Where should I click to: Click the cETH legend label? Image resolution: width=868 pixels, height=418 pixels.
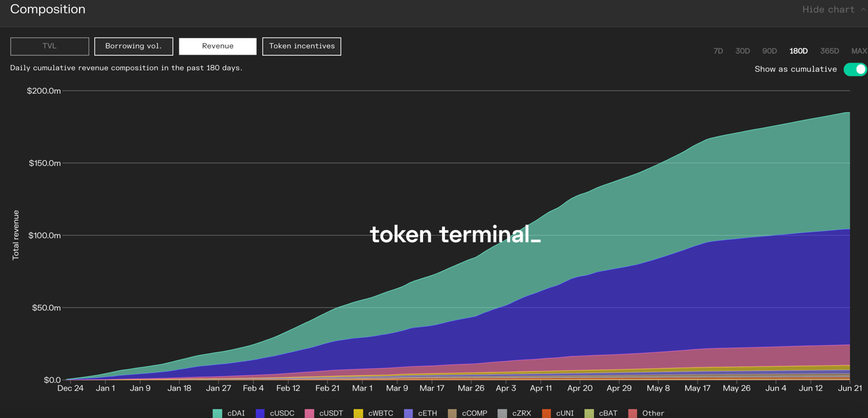tap(427, 413)
